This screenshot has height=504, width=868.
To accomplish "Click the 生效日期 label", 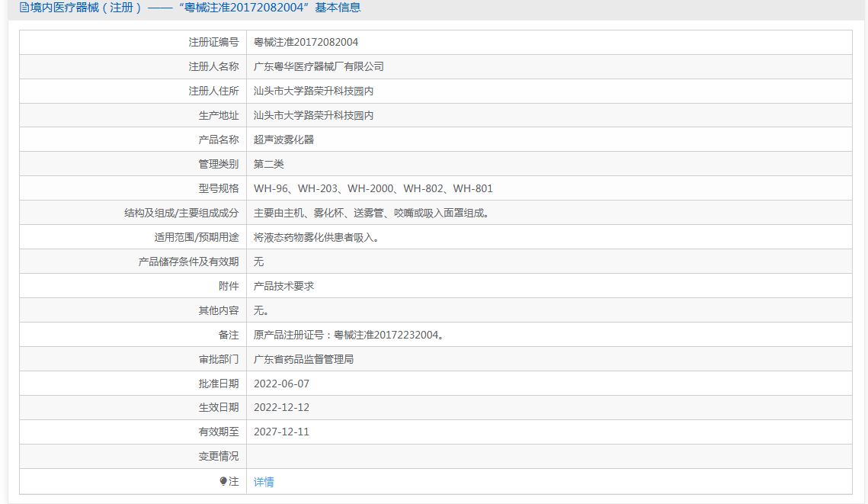I will 219,407.
